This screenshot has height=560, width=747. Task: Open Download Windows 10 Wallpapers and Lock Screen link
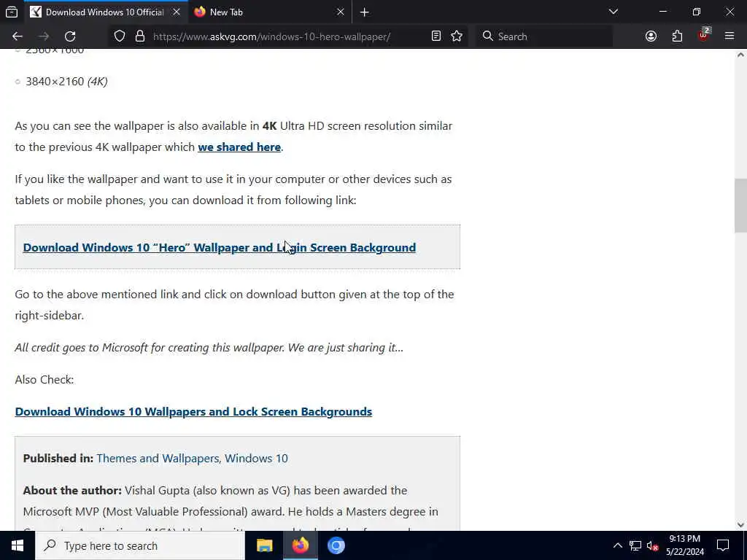coord(193,411)
